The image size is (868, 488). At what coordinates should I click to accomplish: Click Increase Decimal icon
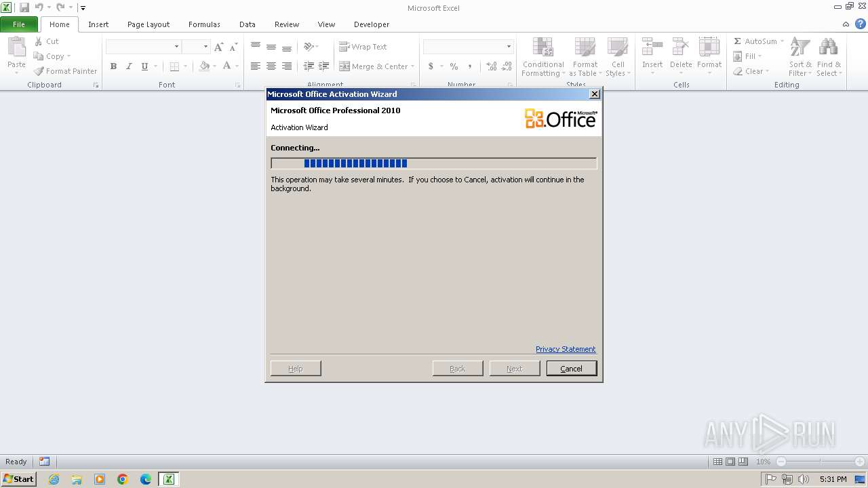click(x=492, y=66)
